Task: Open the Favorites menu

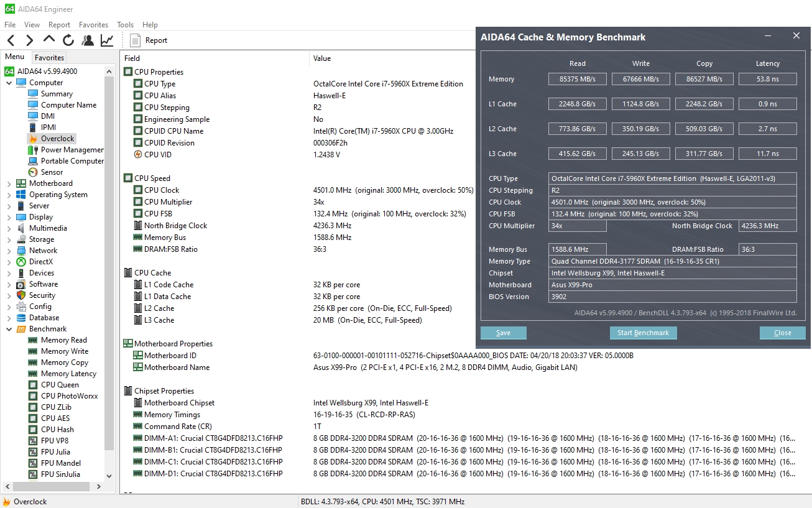Action: point(93,25)
